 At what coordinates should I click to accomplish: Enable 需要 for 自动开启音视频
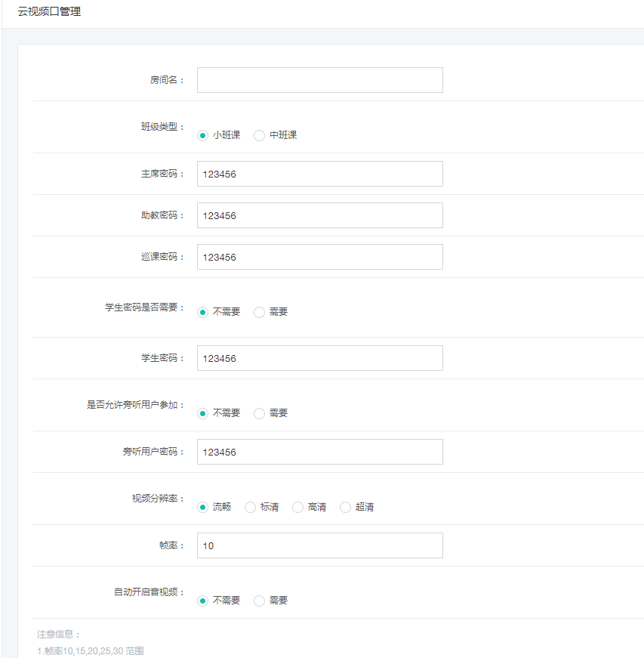point(260,601)
